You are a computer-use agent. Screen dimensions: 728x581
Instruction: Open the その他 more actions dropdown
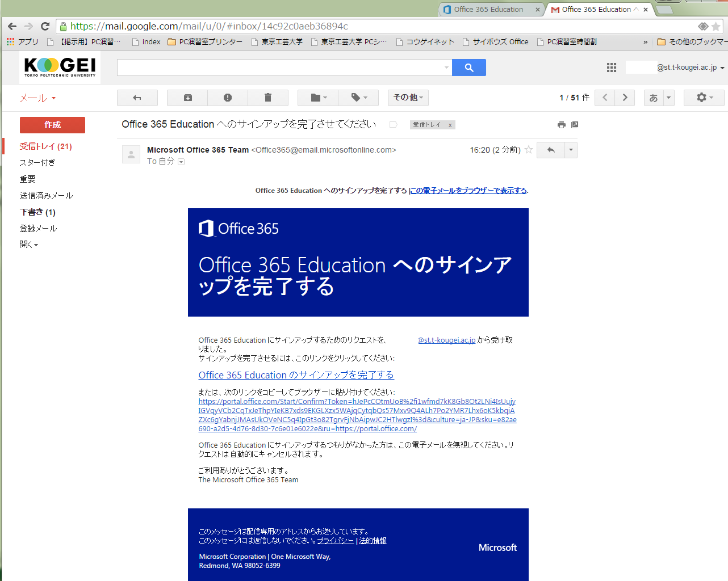(408, 98)
